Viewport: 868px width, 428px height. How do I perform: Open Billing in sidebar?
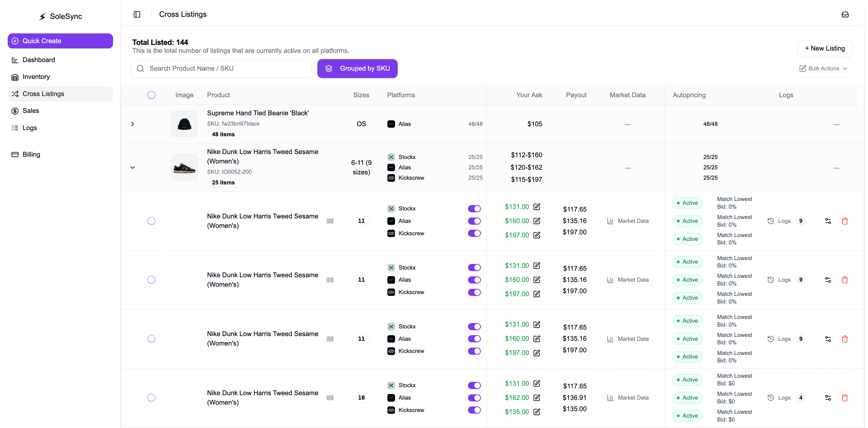[60, 155]
